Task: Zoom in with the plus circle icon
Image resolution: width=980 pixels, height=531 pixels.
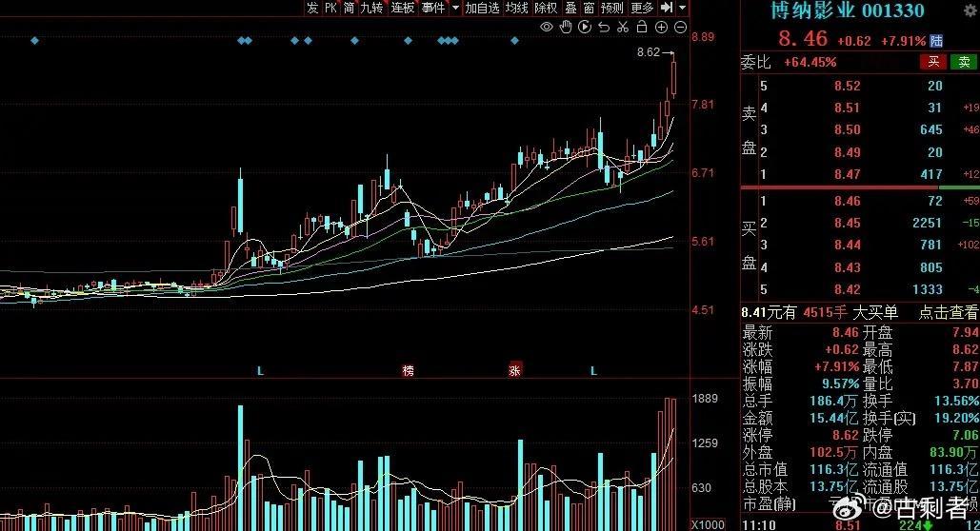Action: point(661,27)
